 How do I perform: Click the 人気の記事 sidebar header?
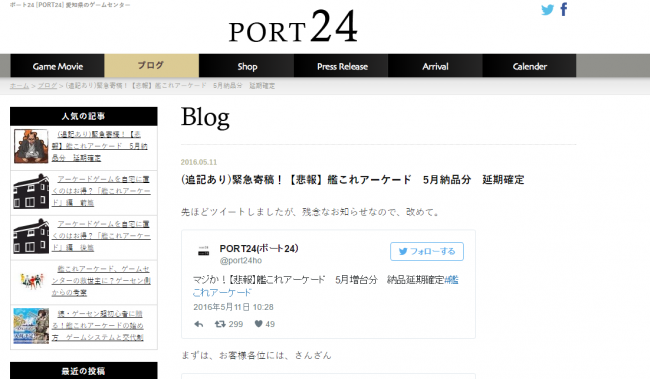point(84,116)
